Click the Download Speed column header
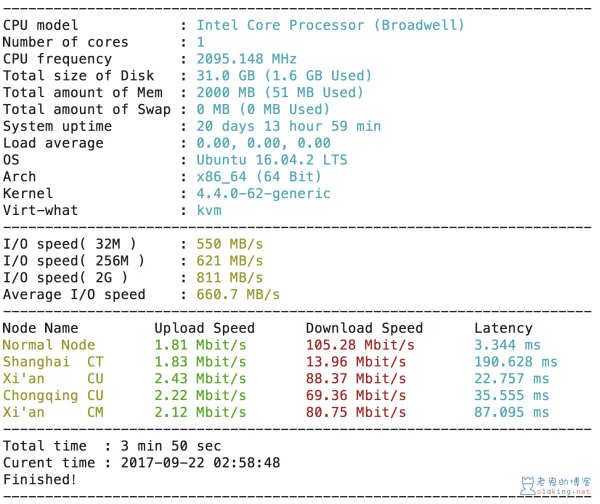This screenshot has width=600, height=504. (x=364, y=328)
